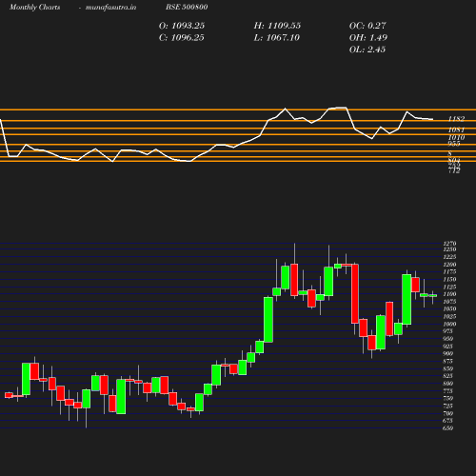
Task: Click the 'Monthly Charts' title text
Action: coord(34,8)
